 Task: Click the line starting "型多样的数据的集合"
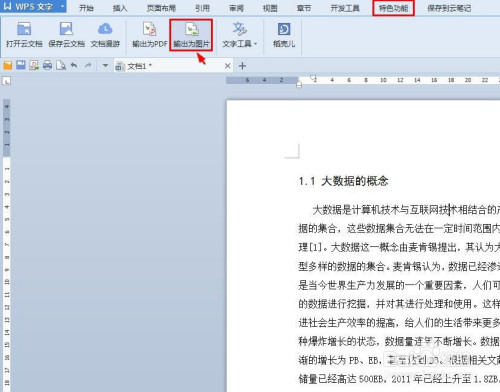click(399, 266)
